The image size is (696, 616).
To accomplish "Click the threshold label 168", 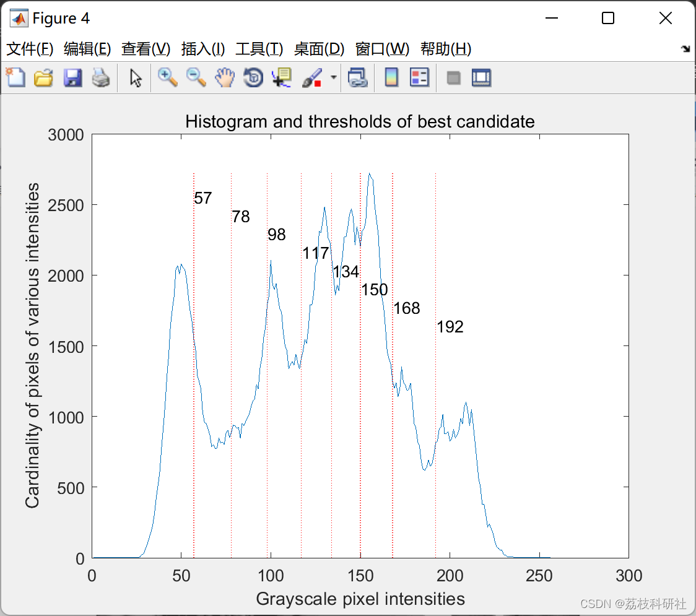I will point(407,308).
